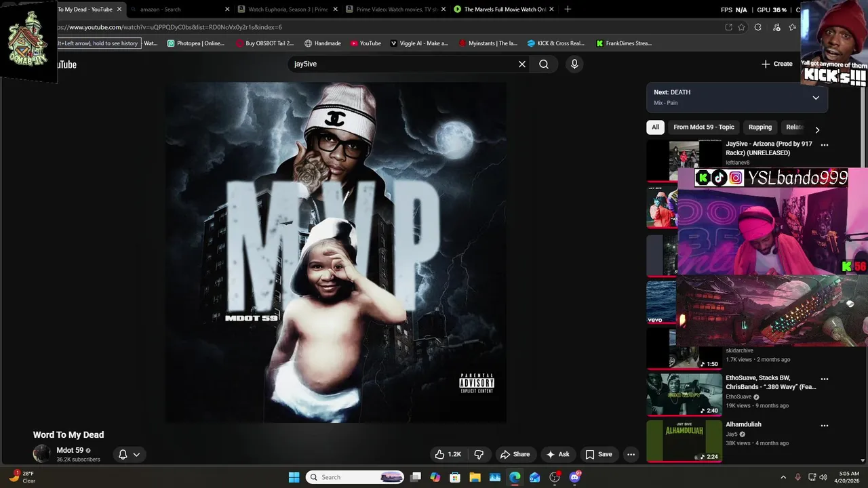The image size is (868, 488).
Task: Select the All filter chip
Action: [655, 127]
